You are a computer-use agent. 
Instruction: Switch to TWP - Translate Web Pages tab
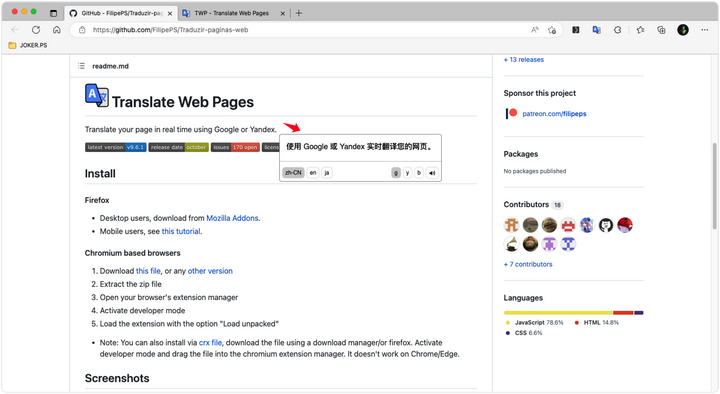(x=233, y=13)
